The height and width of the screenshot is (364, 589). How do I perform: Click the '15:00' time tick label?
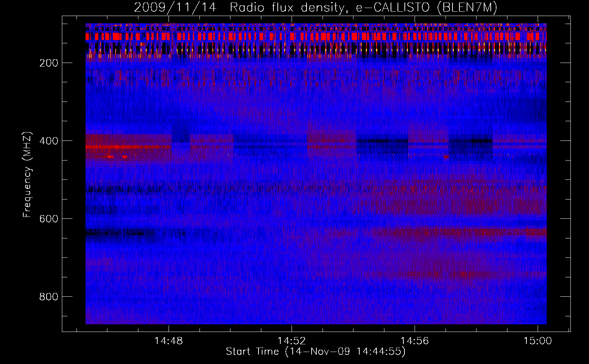point(538,341)
